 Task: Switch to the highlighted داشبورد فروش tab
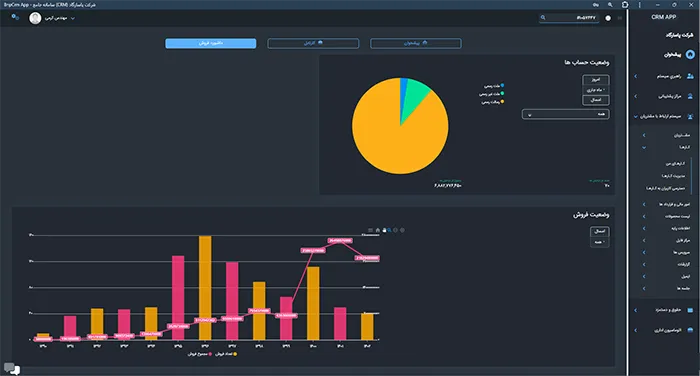pyautogui.click(x=211, y=43)
